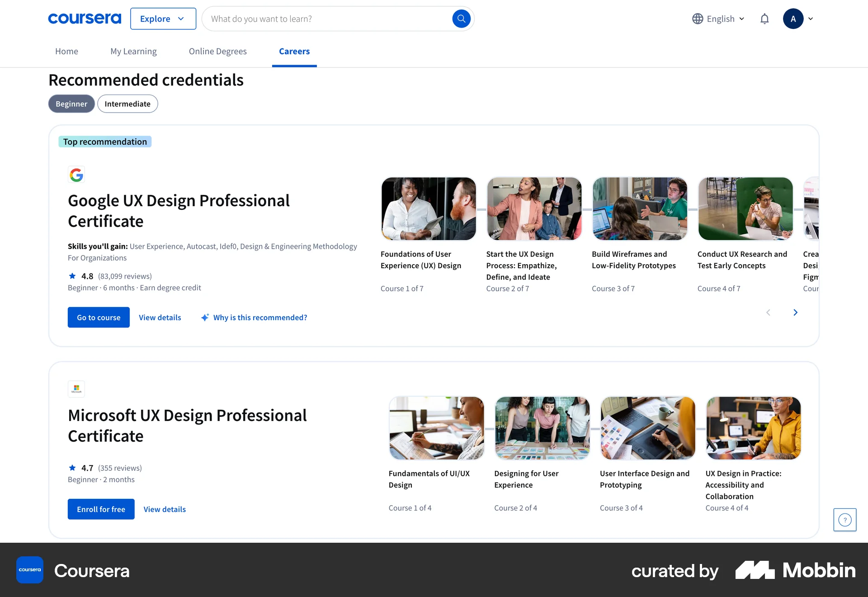The image size is (868, 597).
Task: Click the search magnifier icon
Action: coord(461,19)
